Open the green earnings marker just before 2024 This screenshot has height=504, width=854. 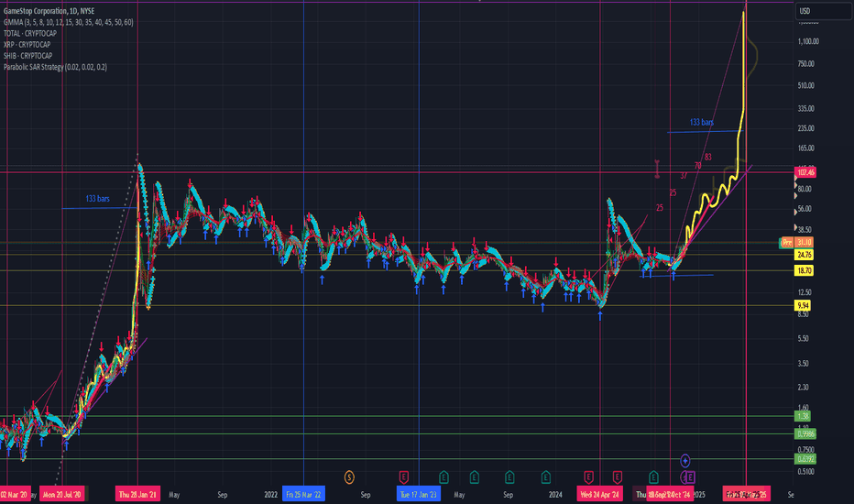(546, 477)
